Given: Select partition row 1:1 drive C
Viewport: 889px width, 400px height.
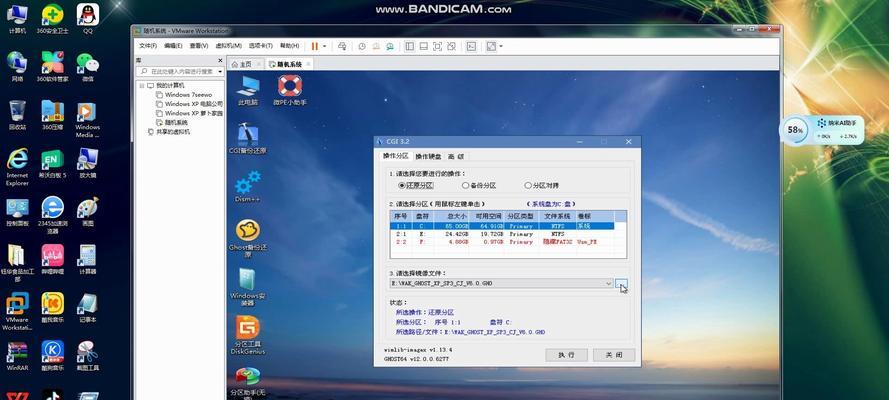Looking at the screenshot, I should tap(502, 225).
